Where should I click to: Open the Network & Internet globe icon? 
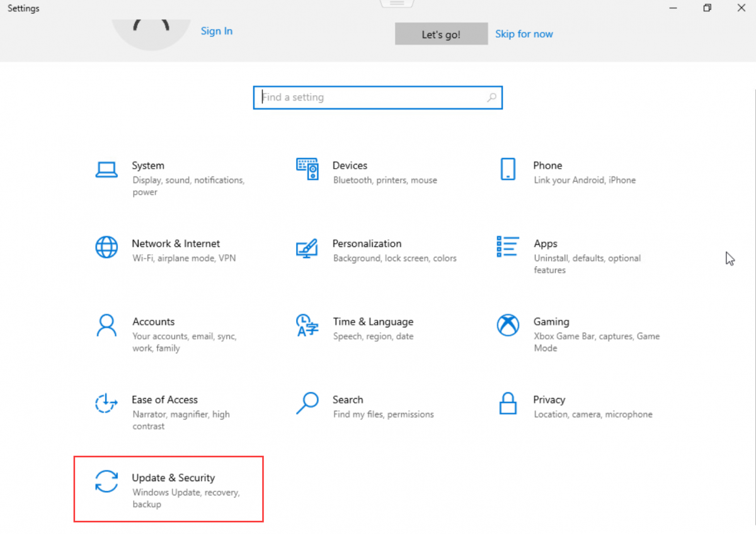coord(106,247)
